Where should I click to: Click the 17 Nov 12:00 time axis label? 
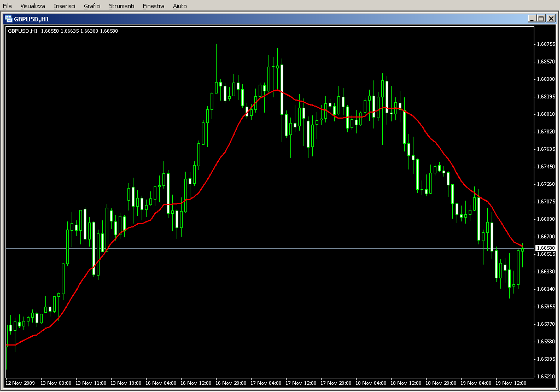[x=301, y=383]
